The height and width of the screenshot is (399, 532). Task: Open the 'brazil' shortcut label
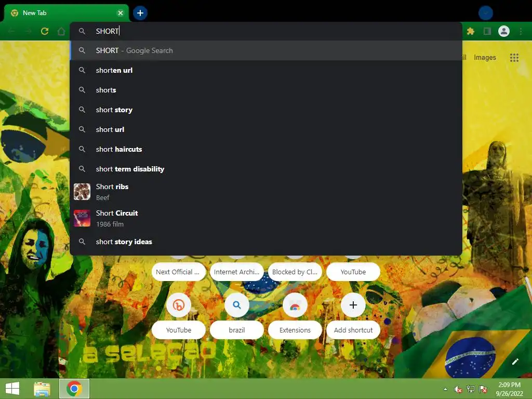[x=237, y=330]
